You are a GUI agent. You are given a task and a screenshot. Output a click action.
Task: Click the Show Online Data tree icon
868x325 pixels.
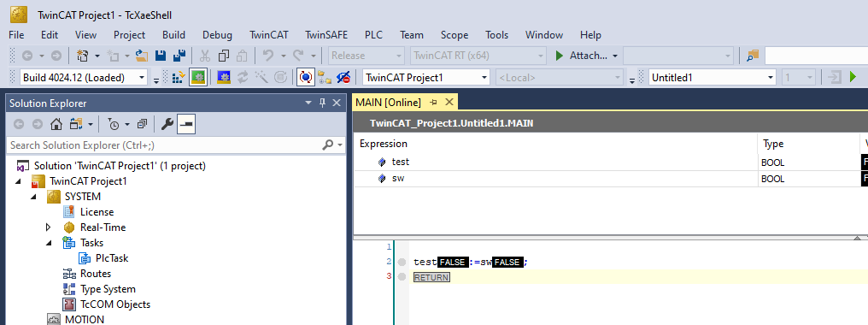pyautogui.click(x=325, y=78)
